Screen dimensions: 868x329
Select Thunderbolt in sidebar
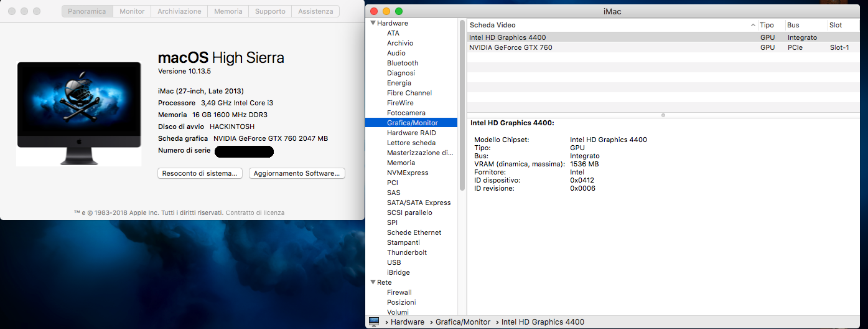pos(407,252)
